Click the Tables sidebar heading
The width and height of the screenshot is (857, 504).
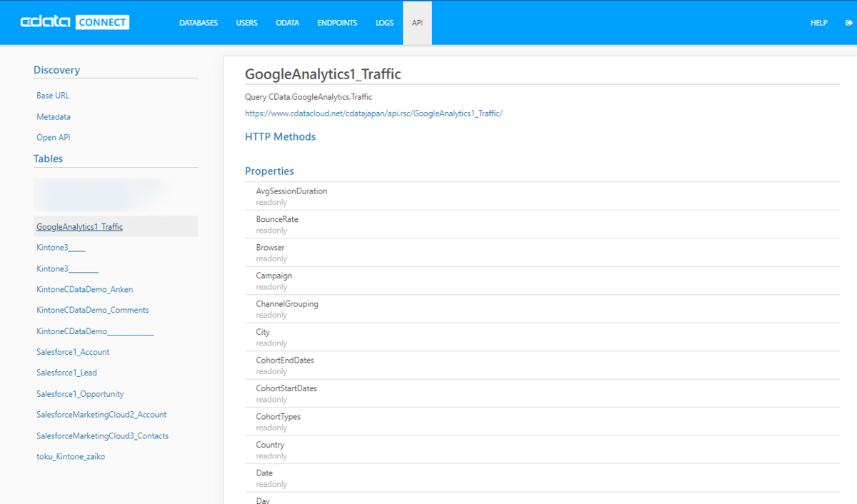tap(48, 158)
